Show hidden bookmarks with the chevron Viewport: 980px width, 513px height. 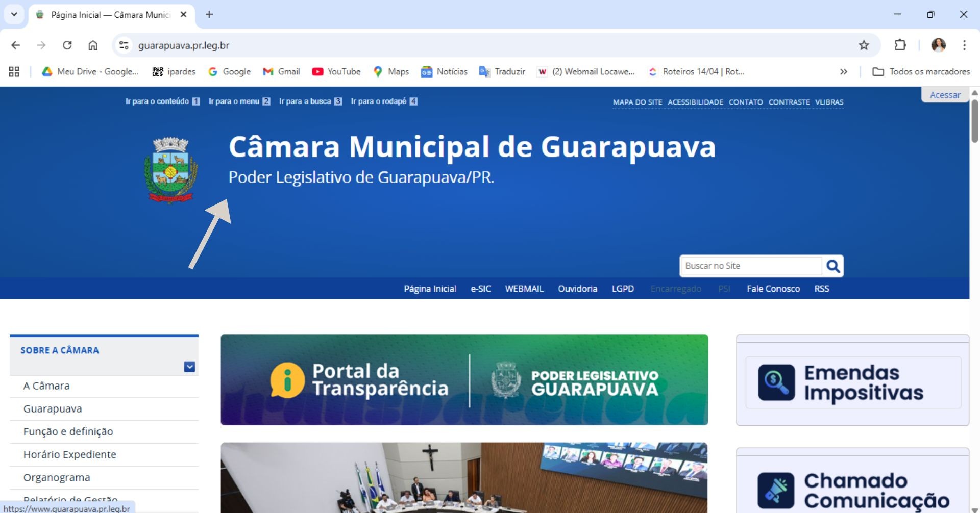click(844, 72)
